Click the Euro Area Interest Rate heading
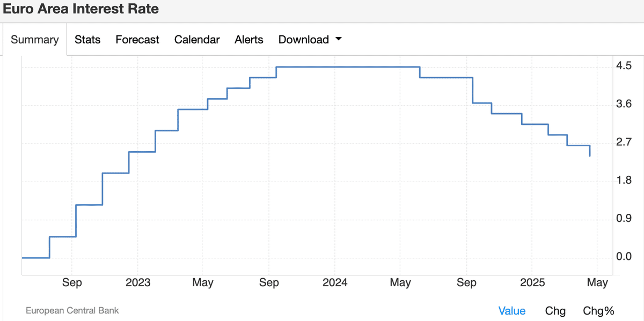Viewport: 644px width, 321px height. [81, 9]
